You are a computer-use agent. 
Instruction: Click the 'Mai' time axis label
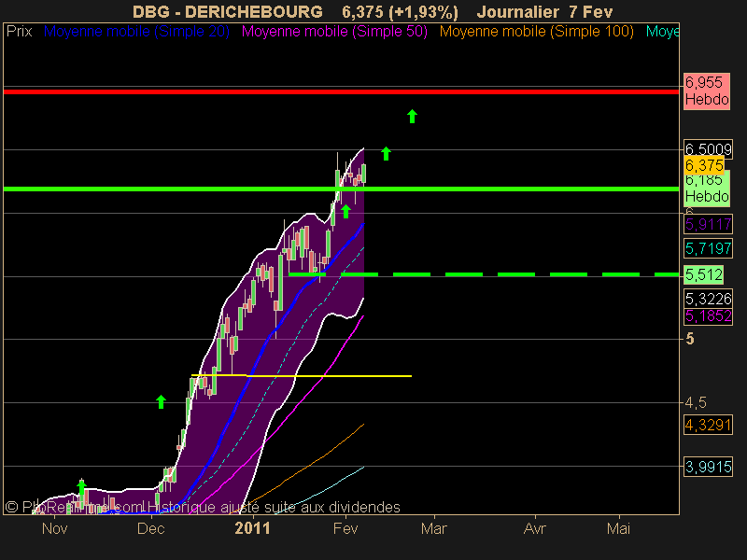point(618,528)
